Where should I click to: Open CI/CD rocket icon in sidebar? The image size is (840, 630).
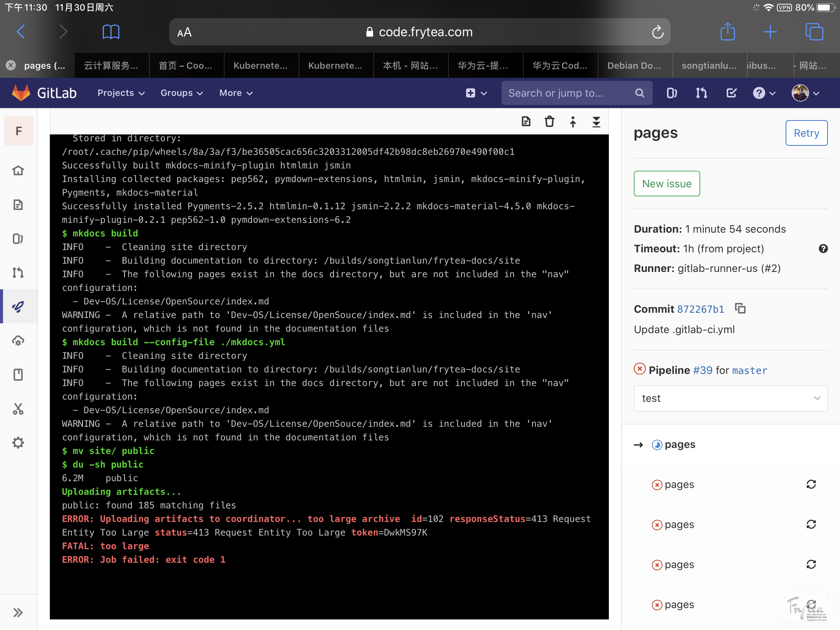pyautogui.click(x=18, y=306)
